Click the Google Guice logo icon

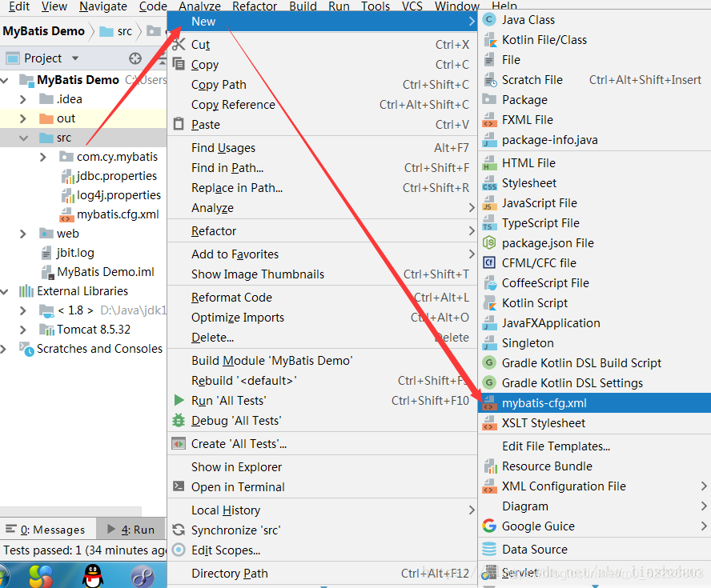pos(489,526)
